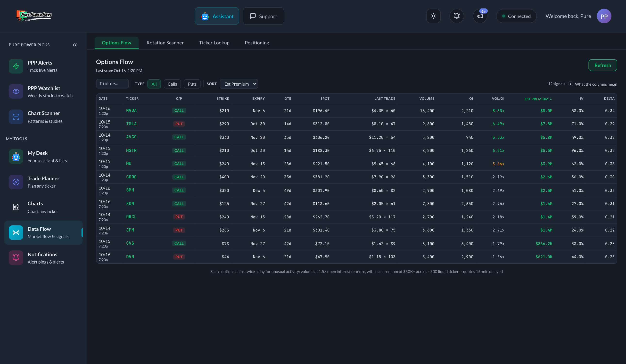Open the Assistant button
Screen dimensions: 626x364
coord(217,16)
